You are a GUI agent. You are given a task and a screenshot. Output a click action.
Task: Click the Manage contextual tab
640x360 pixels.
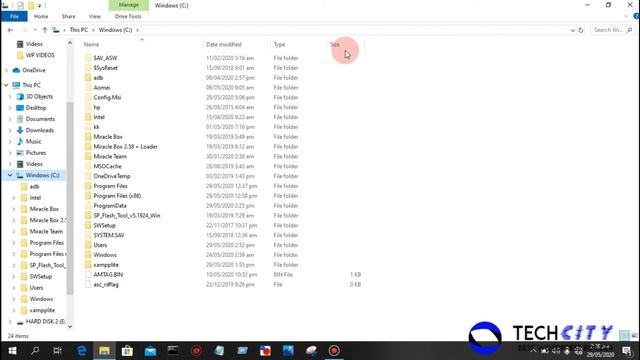click(x=129, y=5)
